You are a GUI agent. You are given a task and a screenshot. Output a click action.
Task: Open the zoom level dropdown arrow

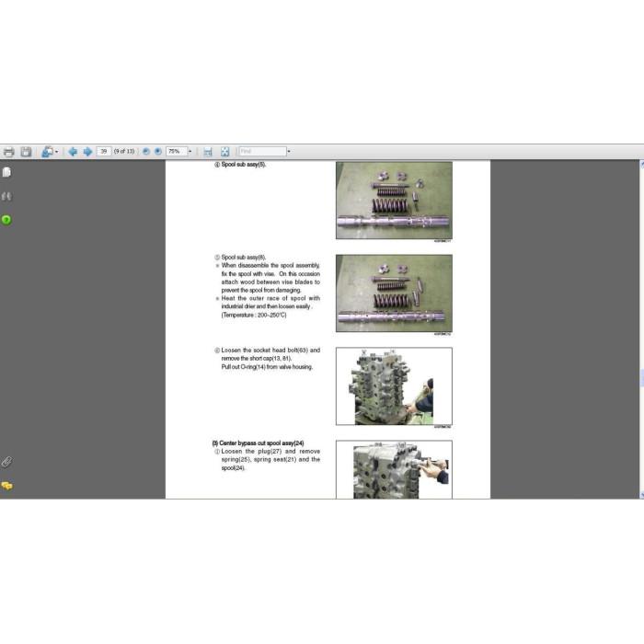pyautogui.click(x=190, y=152)
